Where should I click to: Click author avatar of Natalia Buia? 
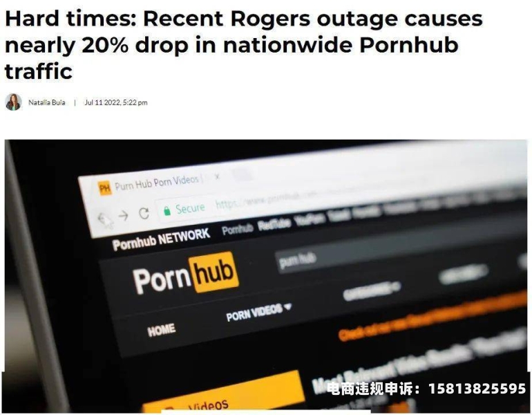[14, 102]
